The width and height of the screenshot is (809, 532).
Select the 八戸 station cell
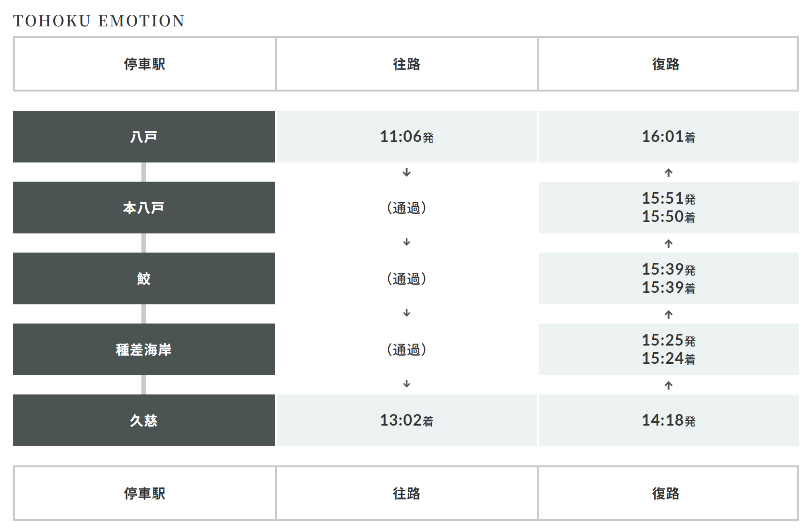pyautogui.click(x=144, y=137)
